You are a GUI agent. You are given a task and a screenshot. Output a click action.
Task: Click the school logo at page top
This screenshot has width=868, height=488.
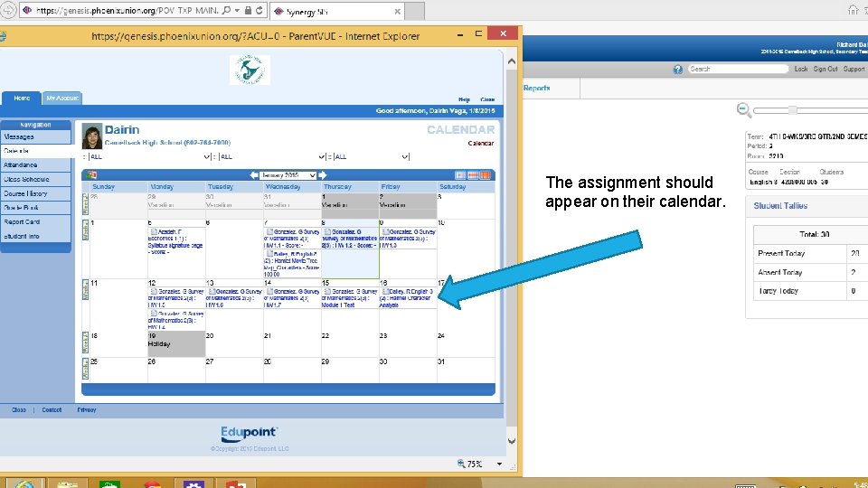click(x=250, y=70)
